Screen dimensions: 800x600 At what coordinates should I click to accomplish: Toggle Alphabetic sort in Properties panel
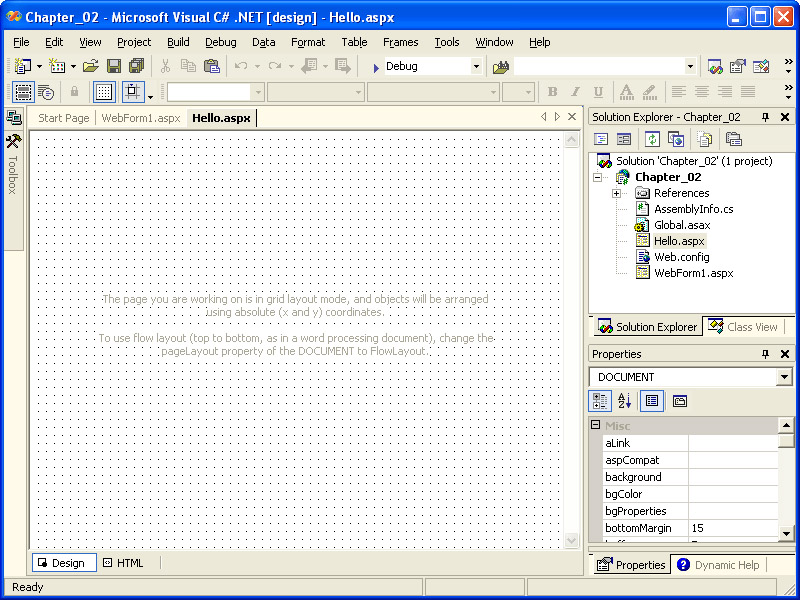(x=625, y=401)
